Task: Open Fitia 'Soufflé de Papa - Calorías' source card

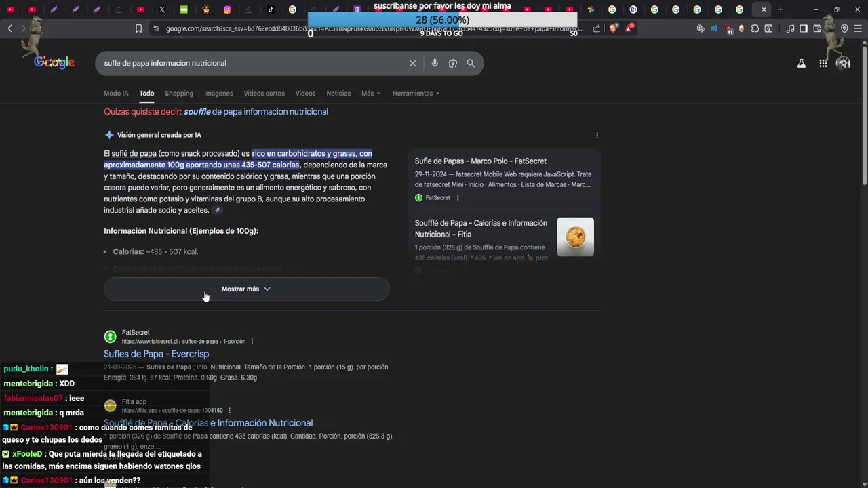Action: tap(481, 228)
